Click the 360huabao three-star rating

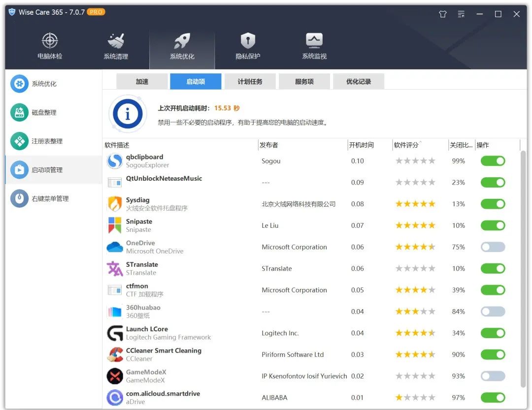coord(415,312)
